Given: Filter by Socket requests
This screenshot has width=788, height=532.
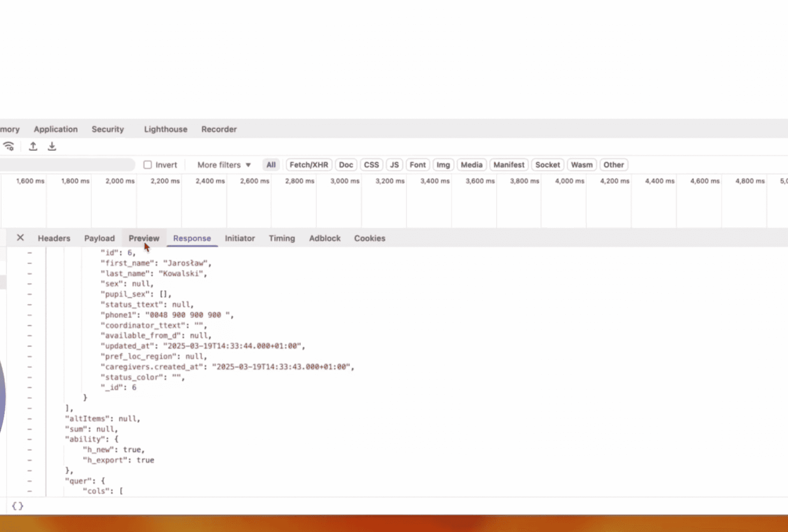Looking at the screenshot, I should (548, 165).
